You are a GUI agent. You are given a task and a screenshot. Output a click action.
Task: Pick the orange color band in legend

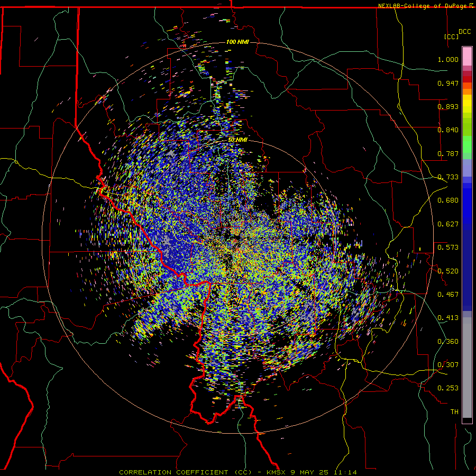pyautogui.click(x=467, y=91)
